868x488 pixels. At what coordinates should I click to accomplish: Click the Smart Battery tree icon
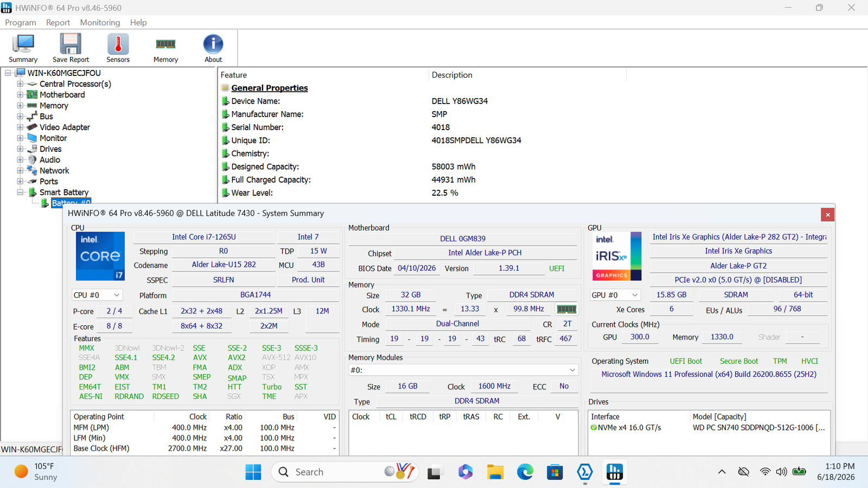(33, 192)
